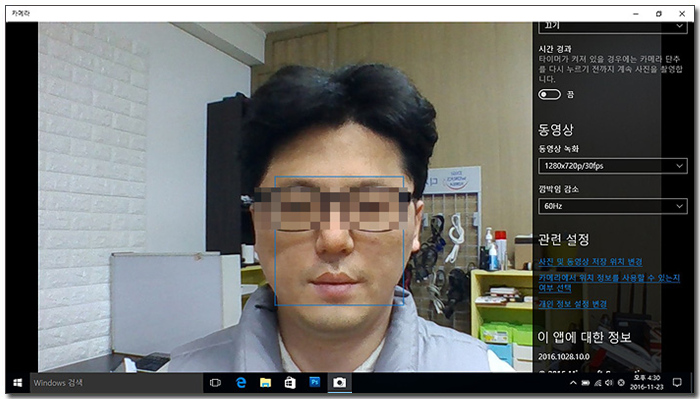The width and height of the screenshot is (700, 399).
Task: Launch Microsoft Edge from the taskbar
Action: [241, 382]
